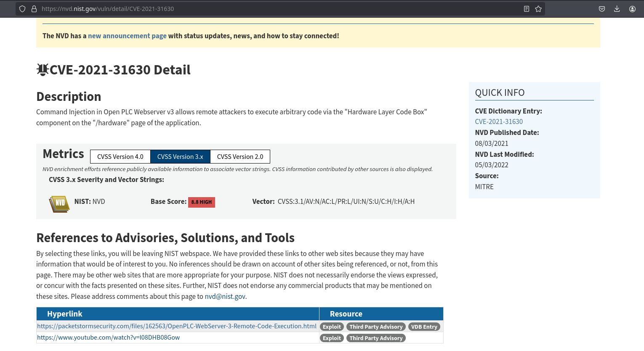Image resolution: width=644 pixels, height=351 pixels.
Task: Open the packetstormsecurity OpenPLC exploit link
Action: click(x=177, y=326)
